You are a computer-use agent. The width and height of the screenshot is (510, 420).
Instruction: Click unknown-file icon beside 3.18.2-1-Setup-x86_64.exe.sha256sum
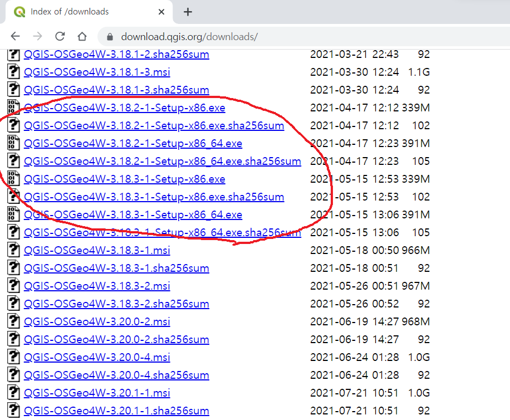pos(13,160)
